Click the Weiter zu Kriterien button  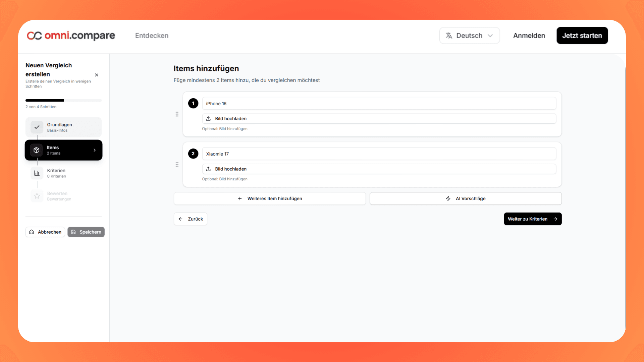pos(533,219)
